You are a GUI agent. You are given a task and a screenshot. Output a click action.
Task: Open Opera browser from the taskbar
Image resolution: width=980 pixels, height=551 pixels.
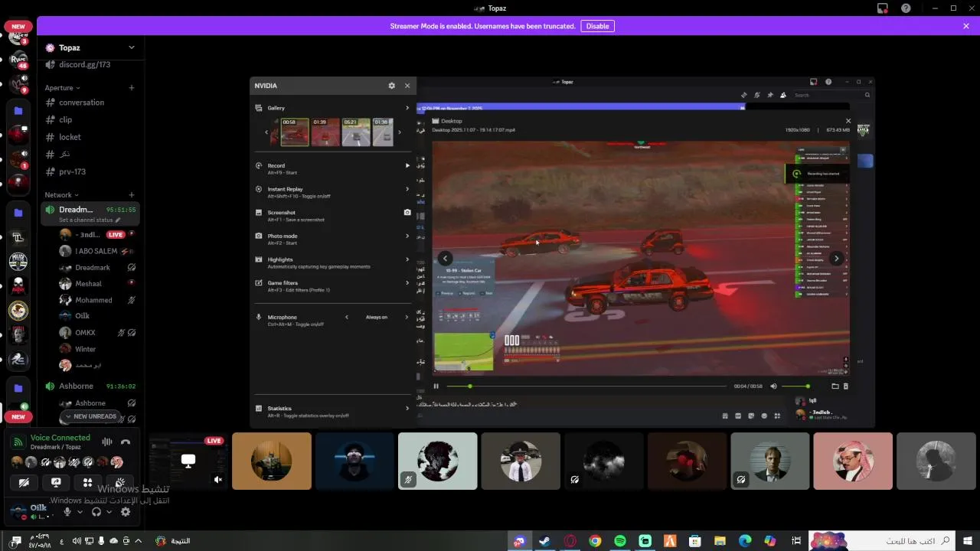[570, 541]
